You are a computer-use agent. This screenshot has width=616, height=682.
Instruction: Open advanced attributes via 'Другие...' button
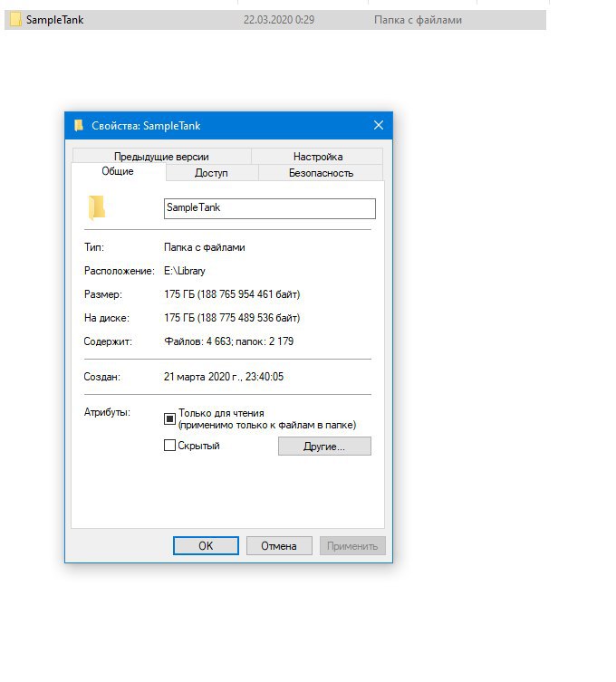(324, 447)
